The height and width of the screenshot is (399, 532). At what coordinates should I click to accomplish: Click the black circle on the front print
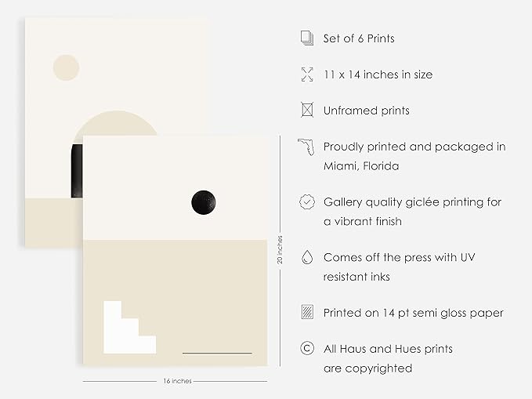tap(204, 202)
